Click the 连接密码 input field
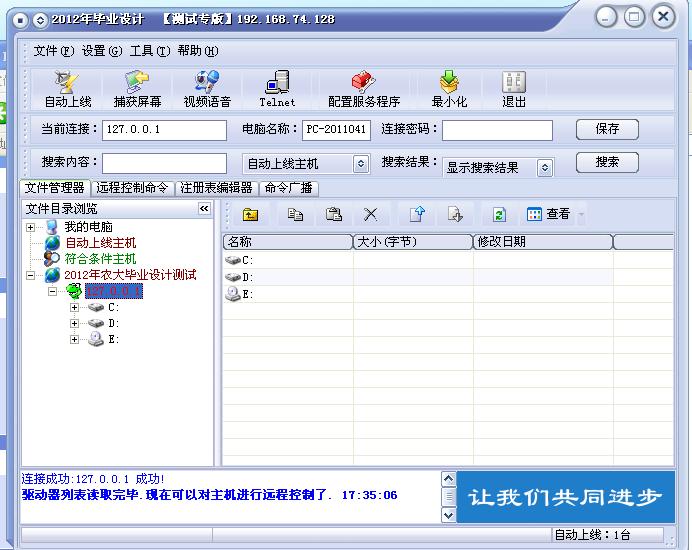The width and height of the screenshot is (692, 550). point(497,130)
